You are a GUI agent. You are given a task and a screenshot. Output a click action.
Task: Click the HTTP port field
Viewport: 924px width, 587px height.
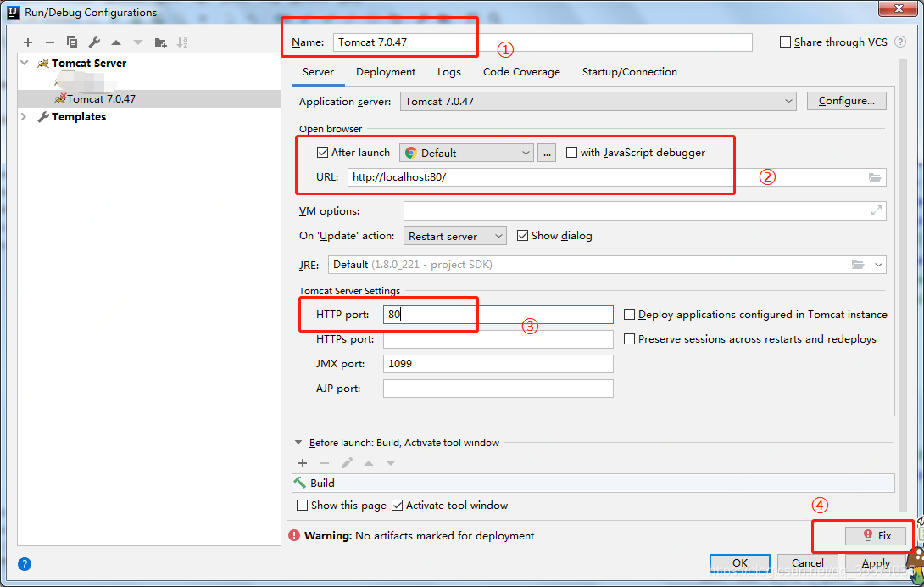point(498,315)
